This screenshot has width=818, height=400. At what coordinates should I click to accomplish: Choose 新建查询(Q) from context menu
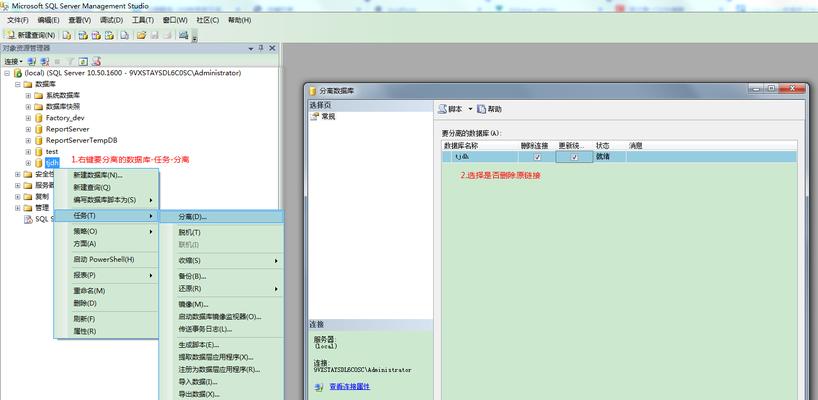tap(106, 187)
